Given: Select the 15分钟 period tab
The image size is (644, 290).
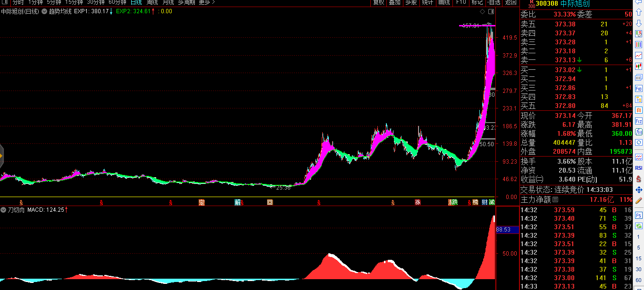Looking at the screenshot, I should click(x=74, y=2).
